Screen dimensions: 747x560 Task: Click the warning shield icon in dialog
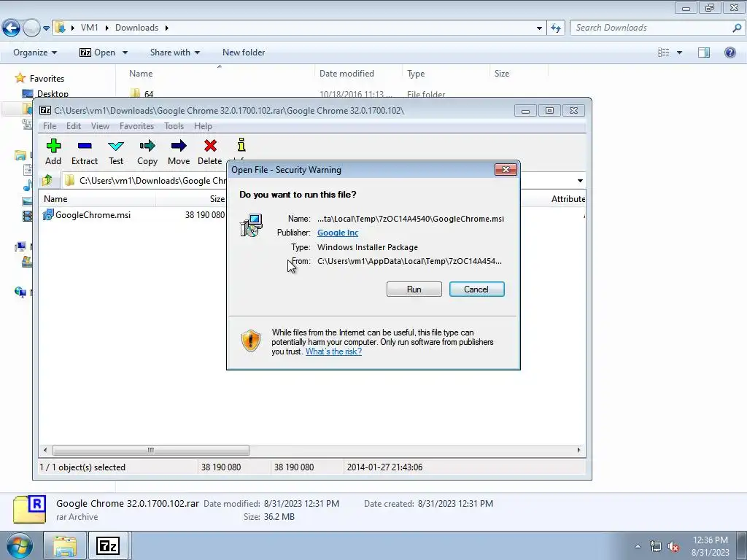(x=251, y=341)
